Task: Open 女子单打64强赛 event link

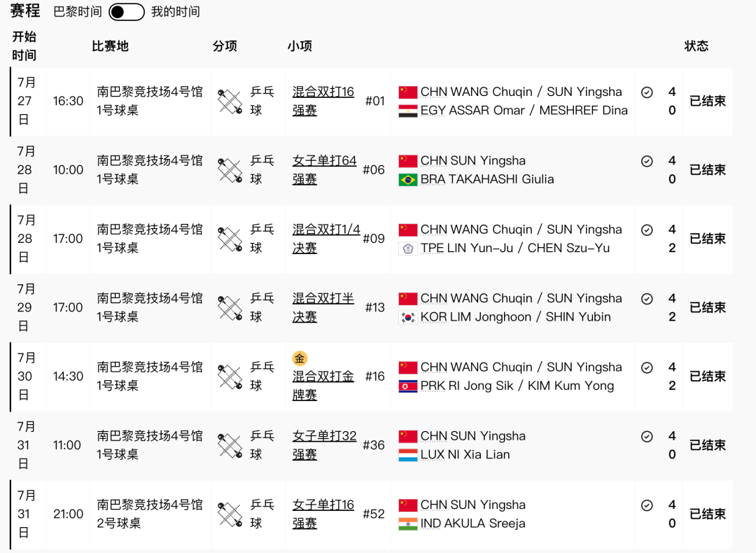Action: click(x=325, y=170)
